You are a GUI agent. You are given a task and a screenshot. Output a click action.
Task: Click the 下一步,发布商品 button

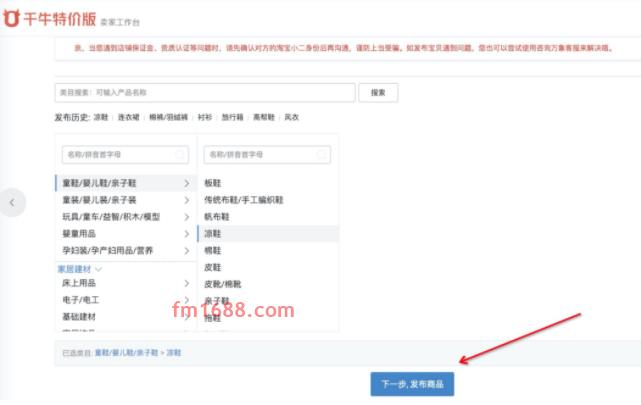click(412, 384)
